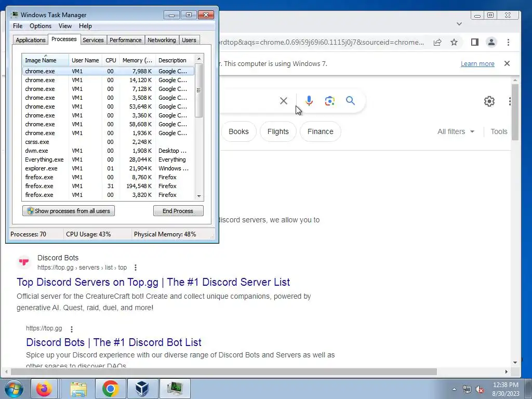This screenshot has height=399, width=532.
Task: Share this page from the address bar
Action: point(437,43)
